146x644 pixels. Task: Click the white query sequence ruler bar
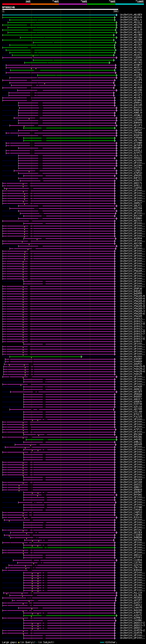coord(60,10)
